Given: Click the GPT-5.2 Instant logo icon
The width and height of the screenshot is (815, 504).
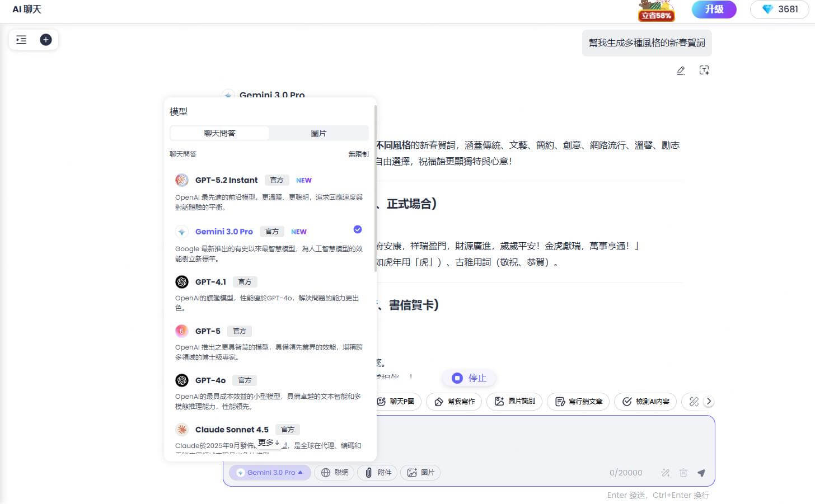Looking at the screenshot, I should (182, 180).
